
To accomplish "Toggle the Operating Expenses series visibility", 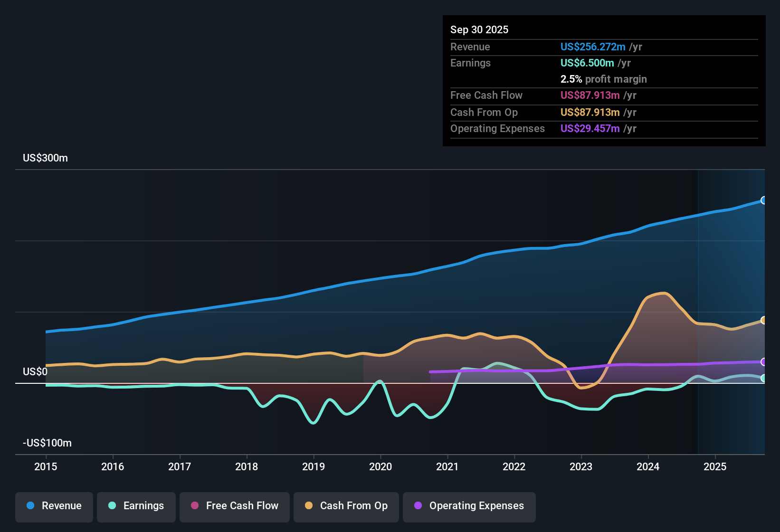I will coord(469,506).
